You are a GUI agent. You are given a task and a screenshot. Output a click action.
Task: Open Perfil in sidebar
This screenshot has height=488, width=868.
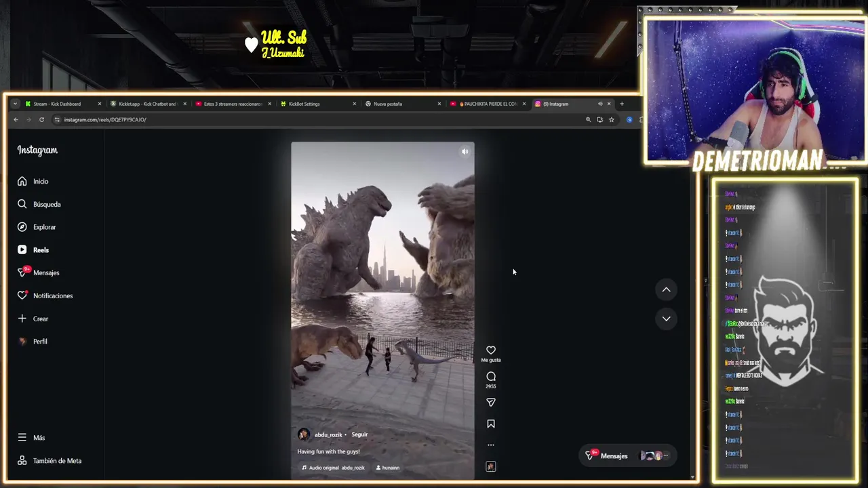[x=34, y=342]
